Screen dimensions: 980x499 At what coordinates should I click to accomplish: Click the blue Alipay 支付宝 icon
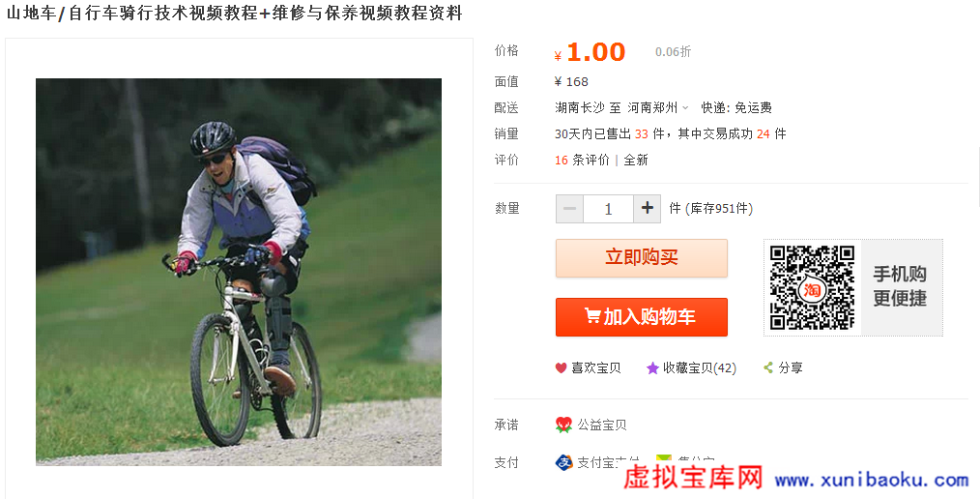click(563, 462)
